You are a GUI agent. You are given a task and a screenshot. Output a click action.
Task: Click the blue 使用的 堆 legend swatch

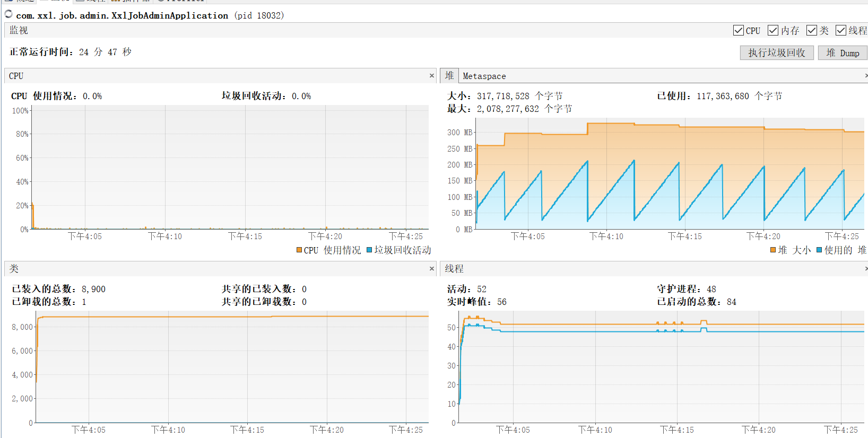(819, 250)
